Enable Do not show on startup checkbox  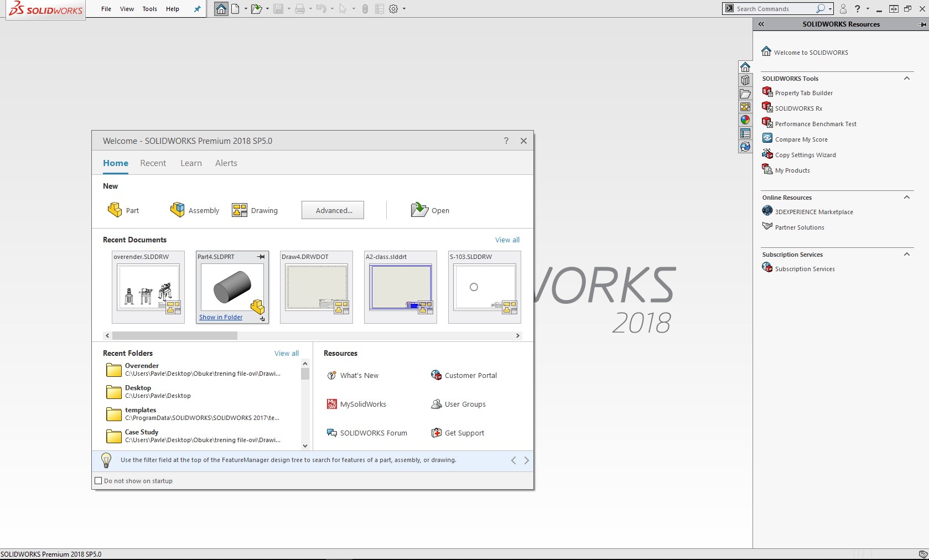(99, 481)
